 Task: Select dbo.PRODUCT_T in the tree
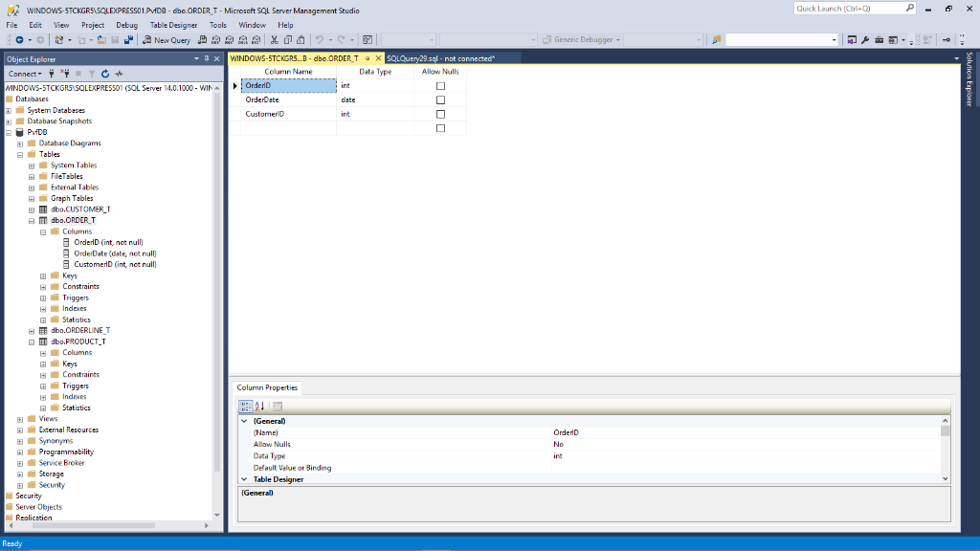78,342
